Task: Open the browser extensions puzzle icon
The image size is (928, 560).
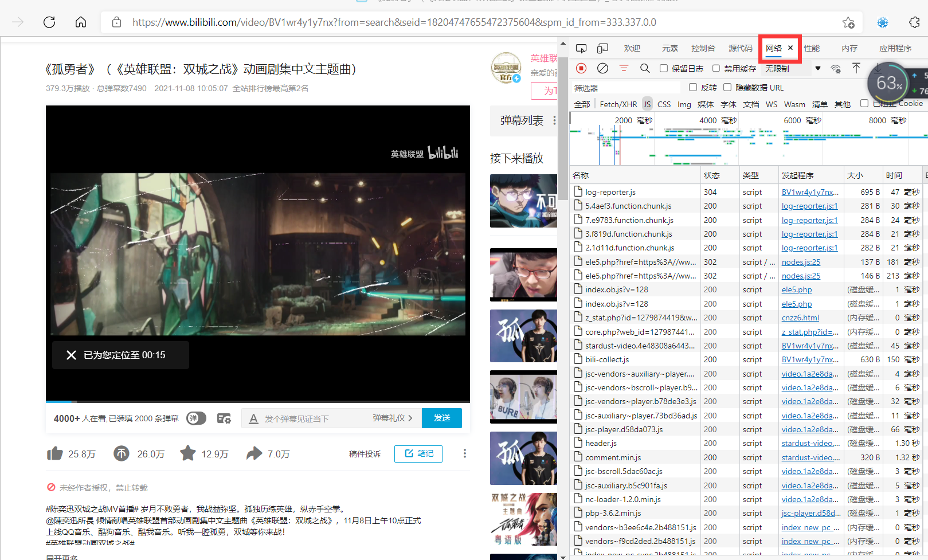Action: click(915, 22)
